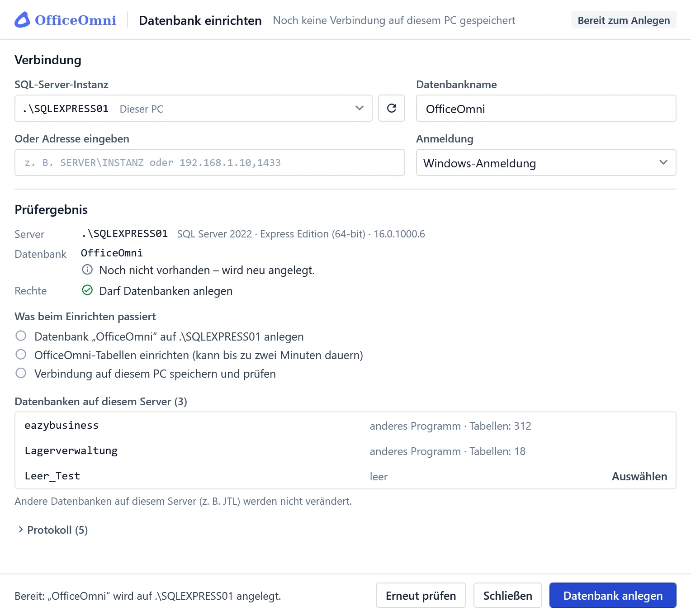Click the Lagerverwaltung database row
Viewport: 691px width, 616px height.
click(345, 451)
